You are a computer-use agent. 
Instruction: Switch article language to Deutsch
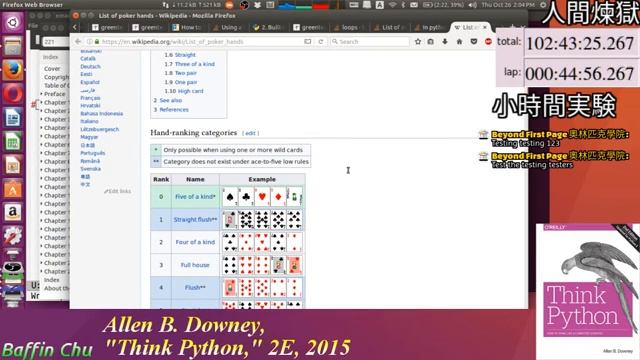pyautogui.click(x=90, y=67)
